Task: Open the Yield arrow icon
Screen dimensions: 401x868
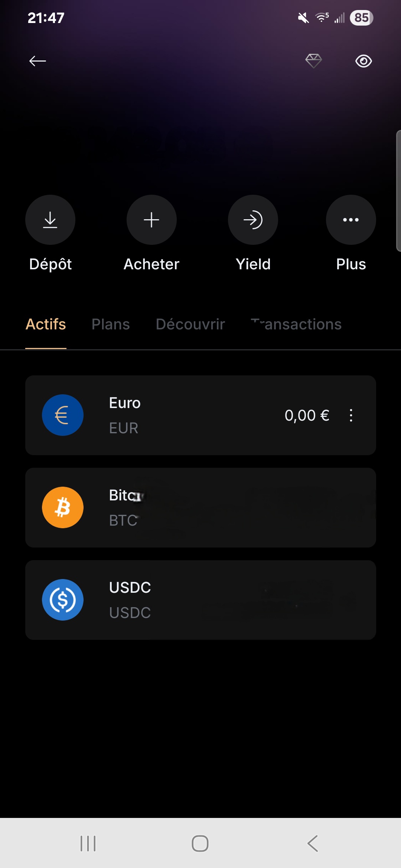Action: [x=253, y=220]
